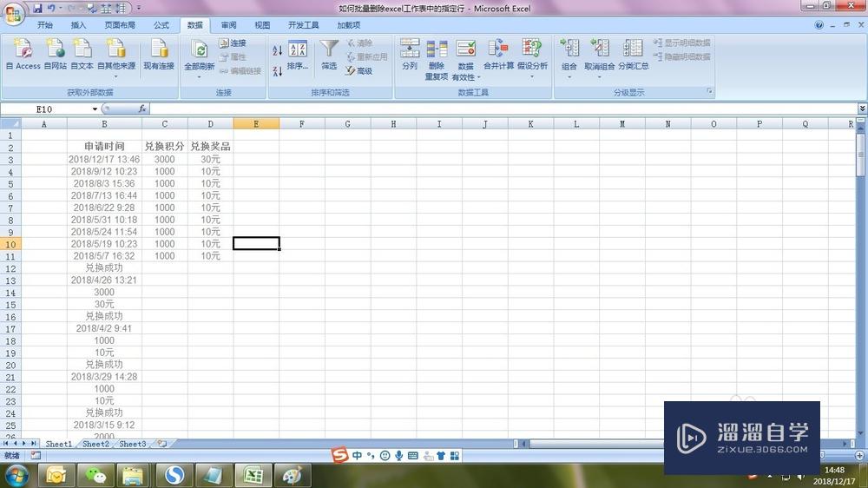Switch to Sheet3 tab

click(133, 444)
